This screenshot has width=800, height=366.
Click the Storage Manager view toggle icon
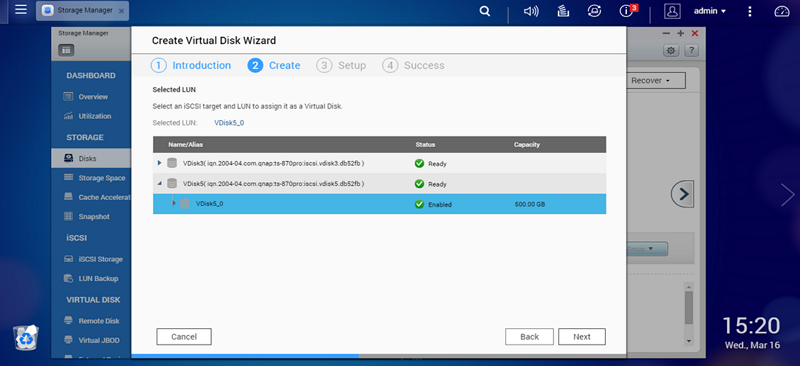point(66,50)
